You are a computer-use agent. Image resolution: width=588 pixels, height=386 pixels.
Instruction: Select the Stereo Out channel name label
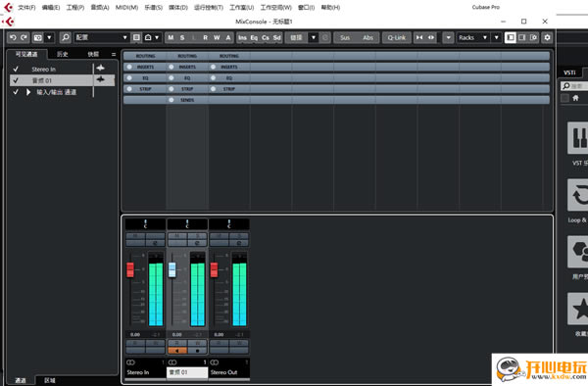click(x=228, y=372)
